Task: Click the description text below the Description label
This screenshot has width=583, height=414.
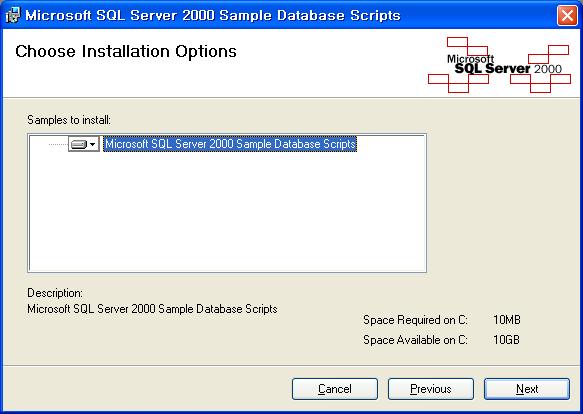Action: click(x=152, y=309)
